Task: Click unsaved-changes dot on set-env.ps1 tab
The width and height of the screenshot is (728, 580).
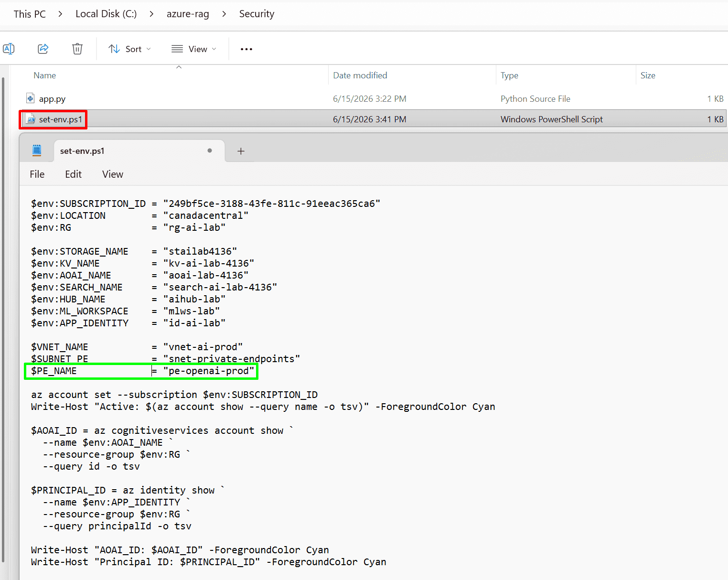Action: [210, 150]
